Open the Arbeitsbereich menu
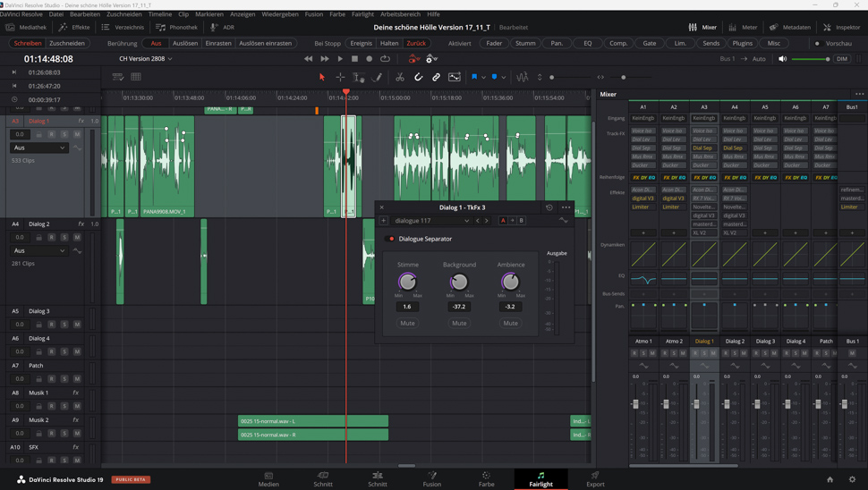Screen dimensions: 868x490 pyautogui.click(x=402, y=14)
